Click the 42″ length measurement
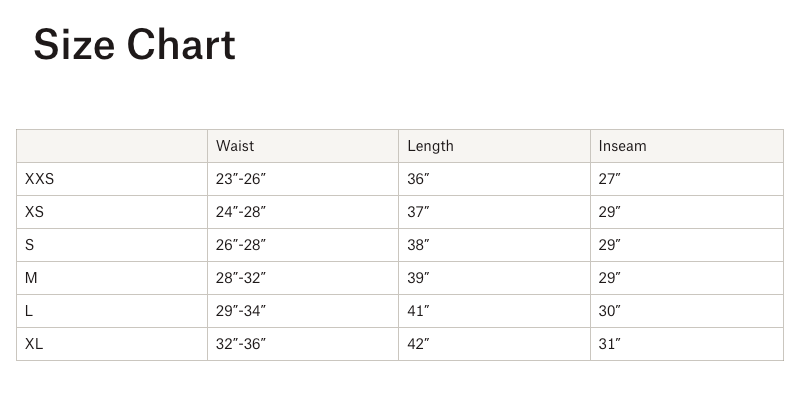Image resolution: width=808 pixels, height=400 pixels. [418, 344]
